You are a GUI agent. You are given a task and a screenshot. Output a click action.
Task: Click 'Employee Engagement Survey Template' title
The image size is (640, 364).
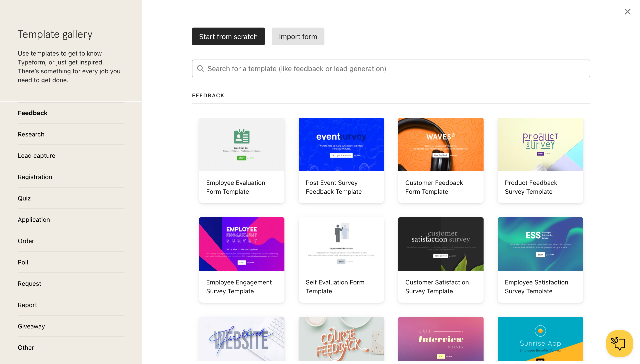239,286
